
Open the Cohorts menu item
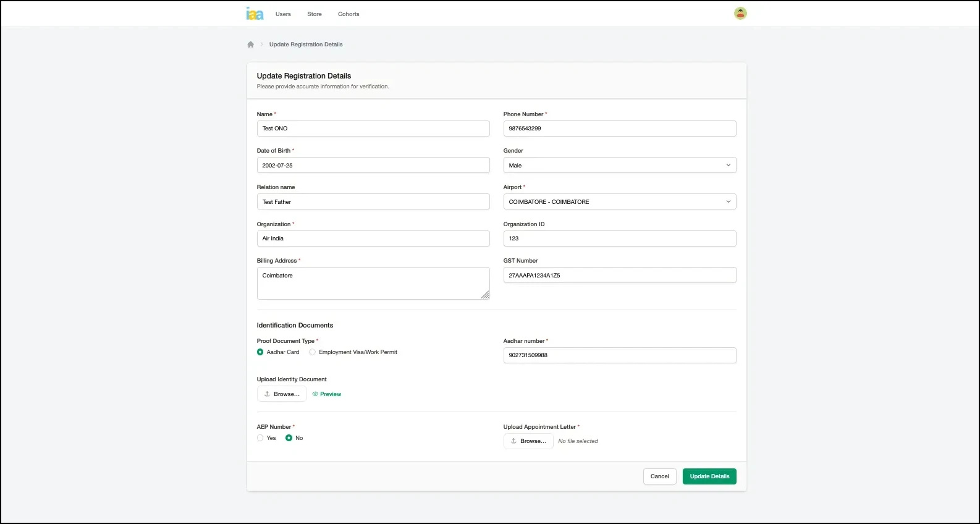(348, 14)
